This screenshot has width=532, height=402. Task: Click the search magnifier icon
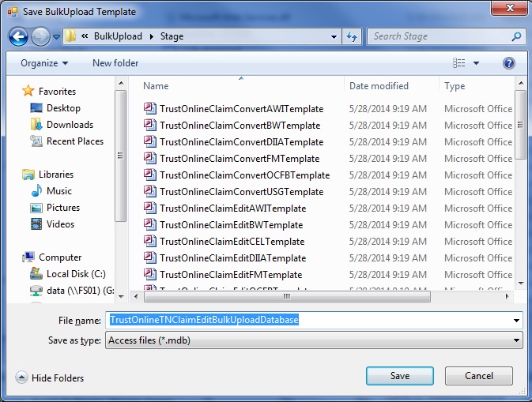(x=516, y=36)
